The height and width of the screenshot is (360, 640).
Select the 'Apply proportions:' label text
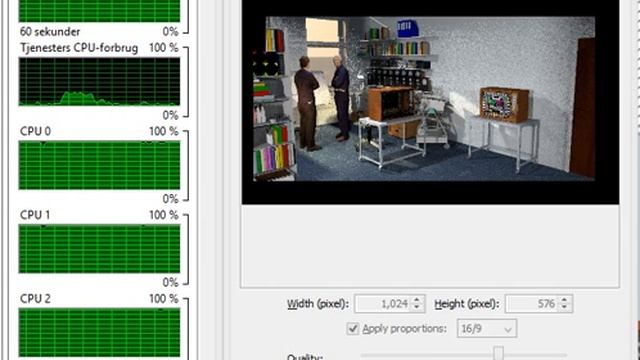click(x=404, y=329)
